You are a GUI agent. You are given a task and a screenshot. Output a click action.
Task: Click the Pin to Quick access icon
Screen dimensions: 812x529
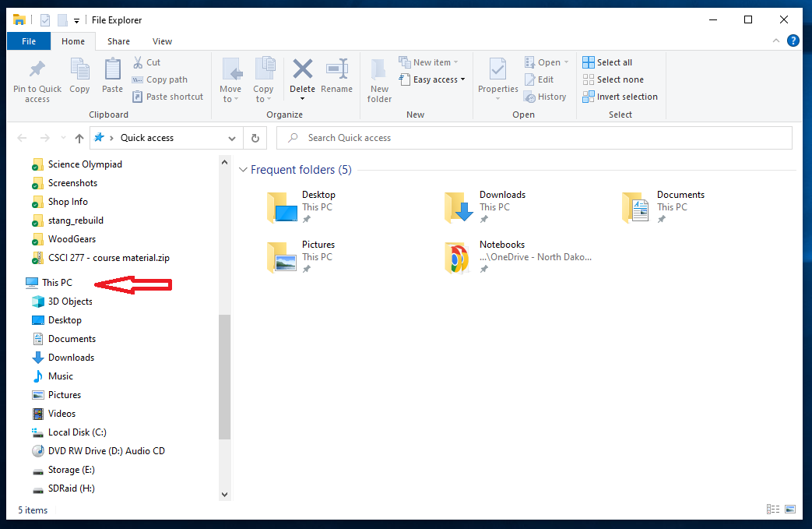pos(37,71)
